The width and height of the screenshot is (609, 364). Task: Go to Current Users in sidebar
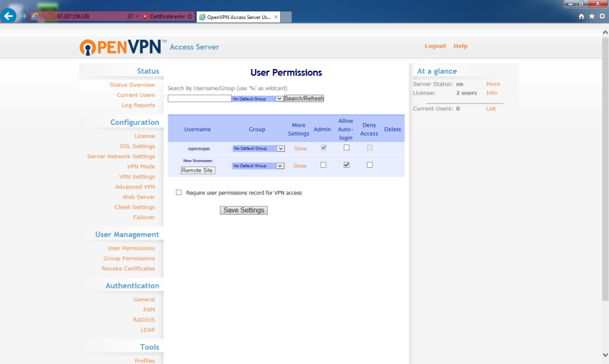(x=136, y=95)
